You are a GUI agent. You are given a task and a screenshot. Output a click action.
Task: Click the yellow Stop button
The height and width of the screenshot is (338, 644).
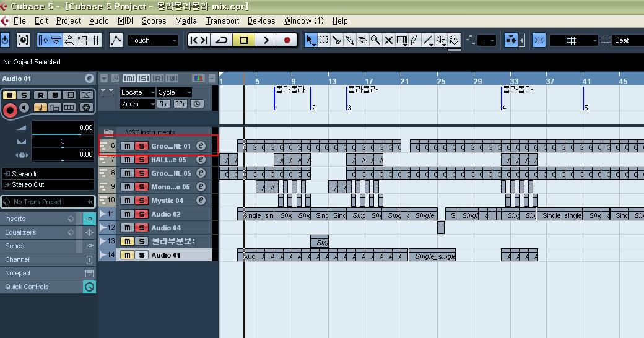[x=243, y=40]
